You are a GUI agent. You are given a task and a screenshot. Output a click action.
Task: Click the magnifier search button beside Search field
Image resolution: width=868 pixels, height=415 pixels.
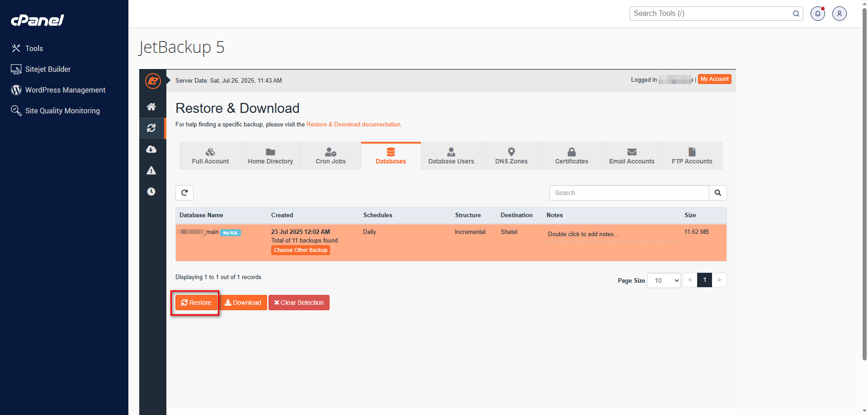[717, 193]
